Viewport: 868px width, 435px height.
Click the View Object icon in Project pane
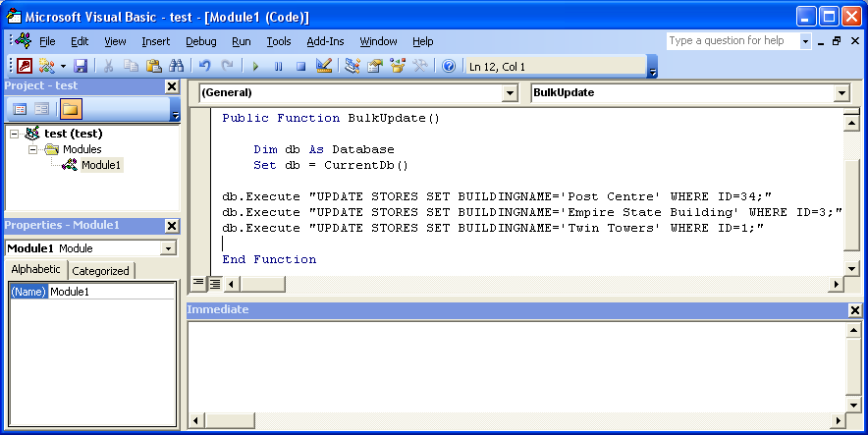[42, 109]
